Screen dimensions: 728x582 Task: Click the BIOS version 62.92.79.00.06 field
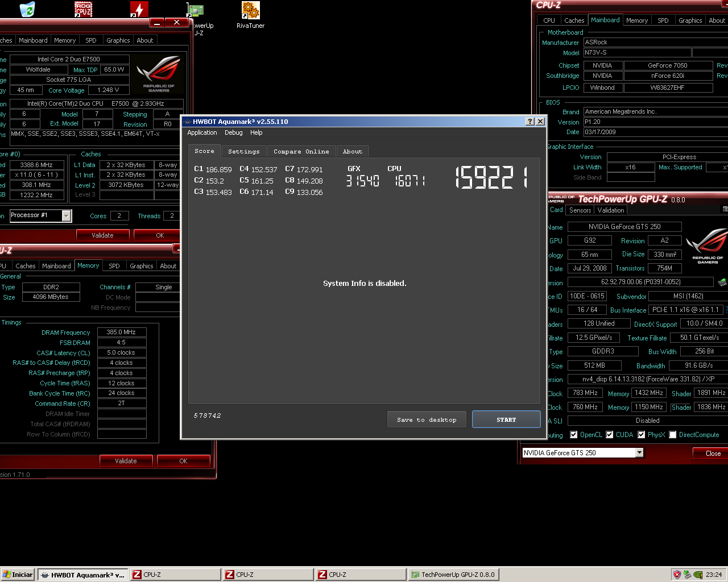pos(640,282)
